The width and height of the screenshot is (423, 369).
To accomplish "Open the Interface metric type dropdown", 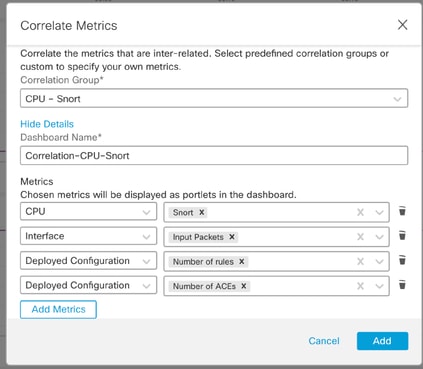I will pos(88,236).
